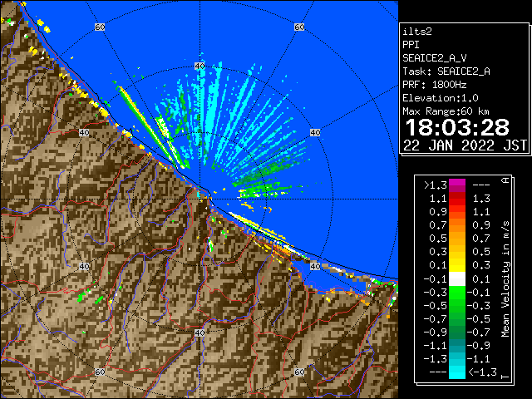
Task: Click the date '22 JAN 2022 JST'
Action: (x=465, y=145)
